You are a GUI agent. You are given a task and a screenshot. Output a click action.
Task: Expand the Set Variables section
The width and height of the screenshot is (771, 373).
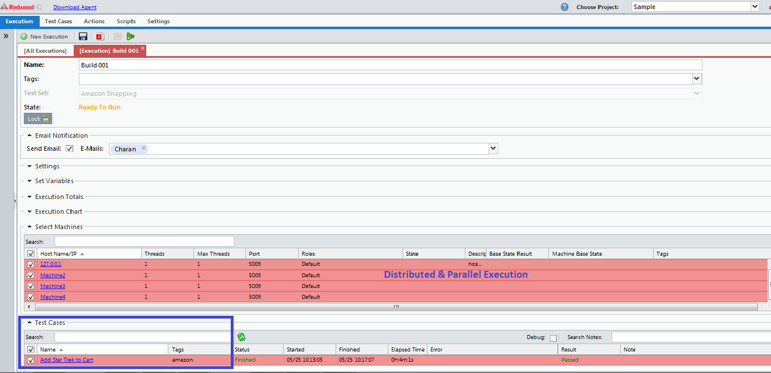(30, 181)
